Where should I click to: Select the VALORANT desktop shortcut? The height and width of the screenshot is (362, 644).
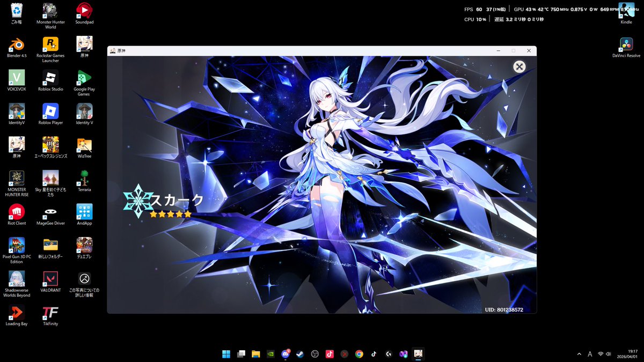pyautogui.click(x=50, y=282)
